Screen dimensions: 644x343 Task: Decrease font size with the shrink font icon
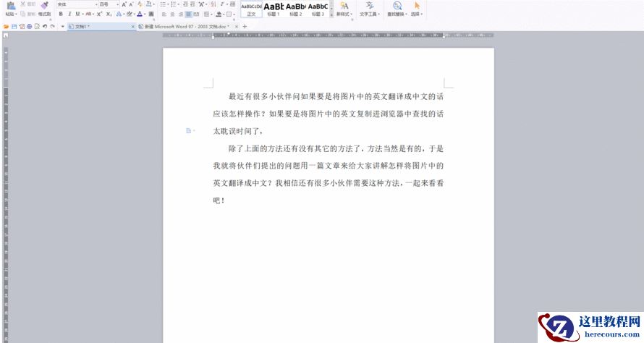(131, 4)
